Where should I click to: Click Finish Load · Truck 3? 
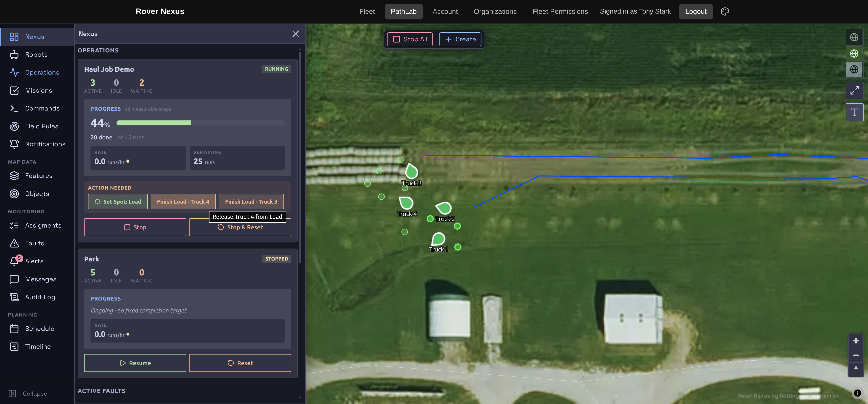click(251, 202)
